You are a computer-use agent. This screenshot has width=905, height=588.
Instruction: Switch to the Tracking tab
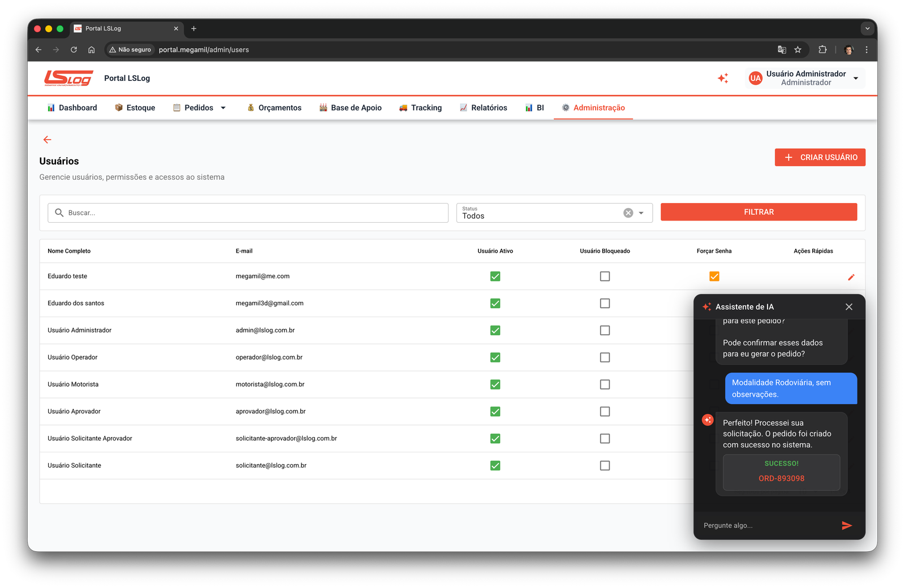click(x=420, y=108)
